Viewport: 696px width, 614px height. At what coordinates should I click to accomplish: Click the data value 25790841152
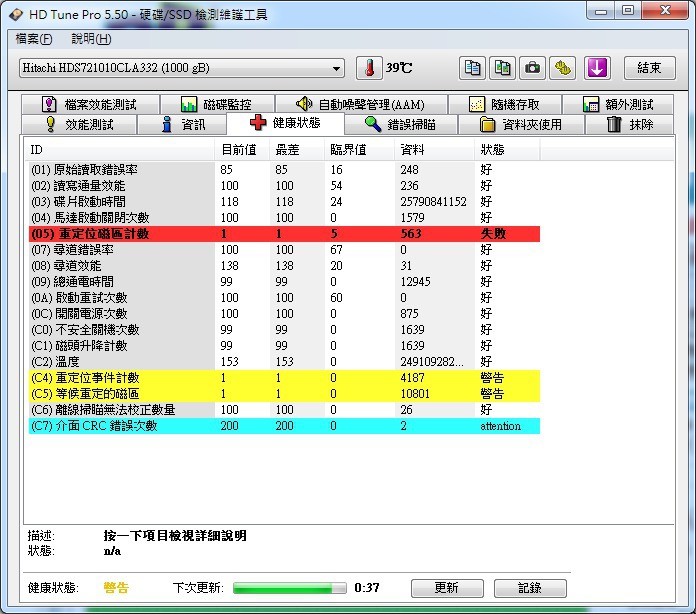(433, 202)
